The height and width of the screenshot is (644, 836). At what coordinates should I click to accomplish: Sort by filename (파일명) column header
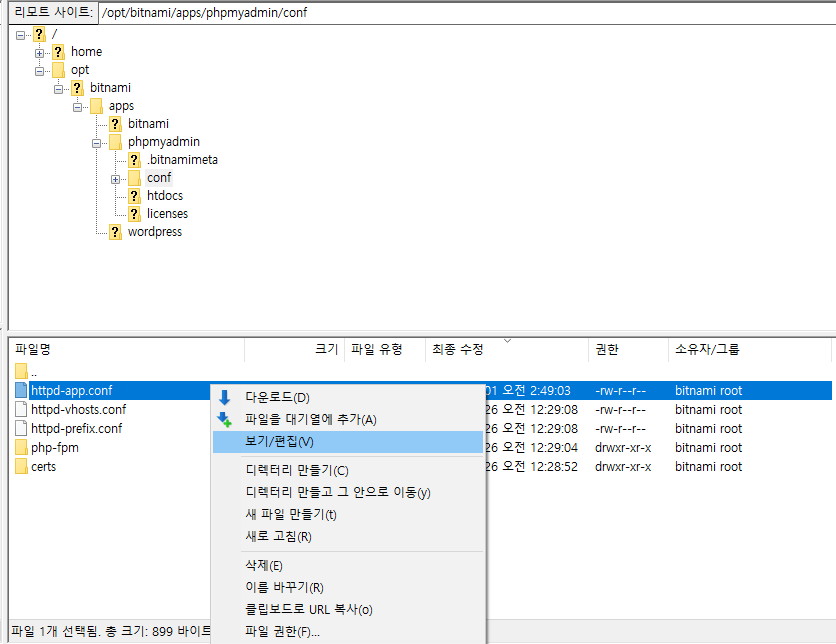click(x=127, y=349)
